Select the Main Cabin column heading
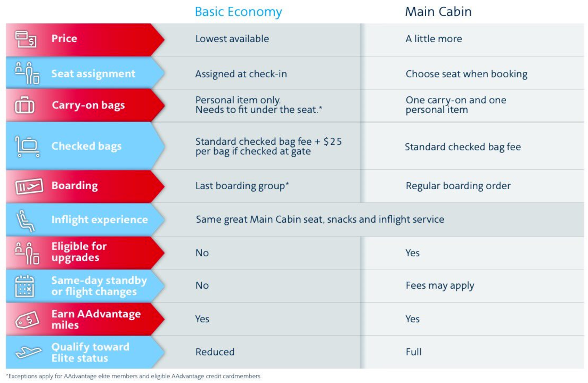588x383 pixels. (438, 12)
